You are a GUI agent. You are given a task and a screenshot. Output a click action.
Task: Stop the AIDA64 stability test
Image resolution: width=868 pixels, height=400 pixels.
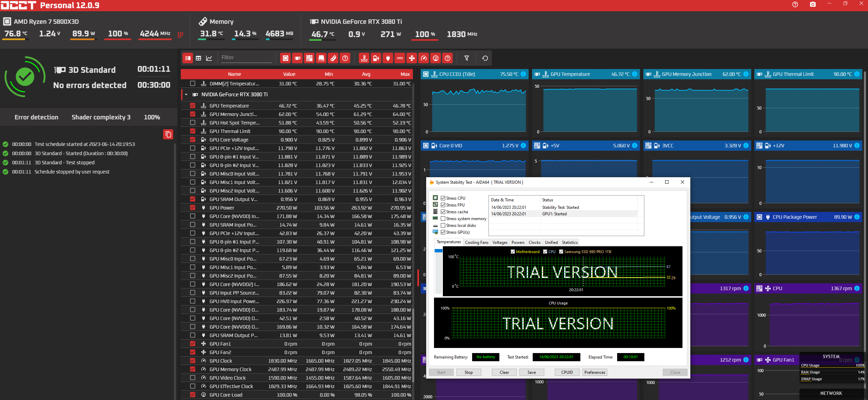pyautogui.click(x=469, y=372)
